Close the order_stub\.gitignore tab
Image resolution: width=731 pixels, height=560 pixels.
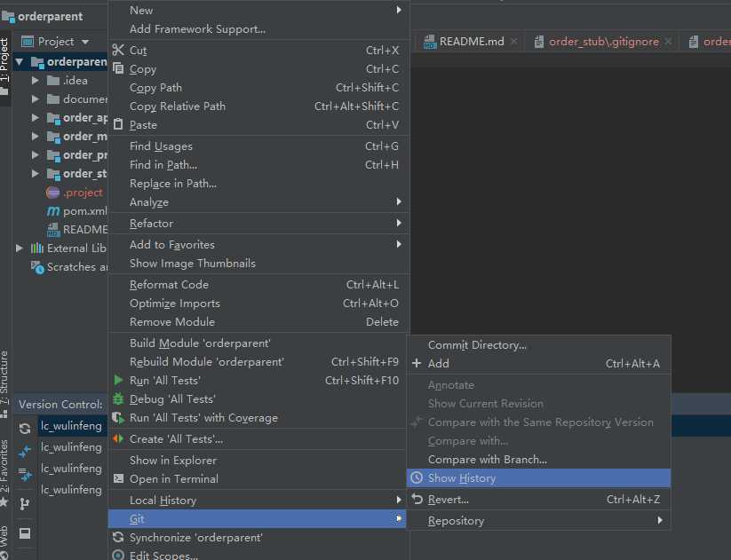[x=669, y=42]
